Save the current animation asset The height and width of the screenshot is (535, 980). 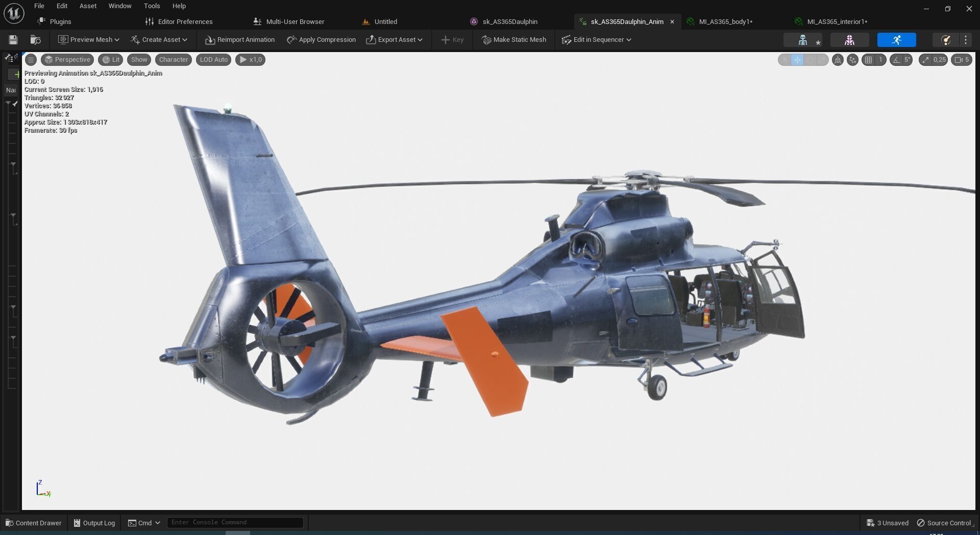pos(13,40)
